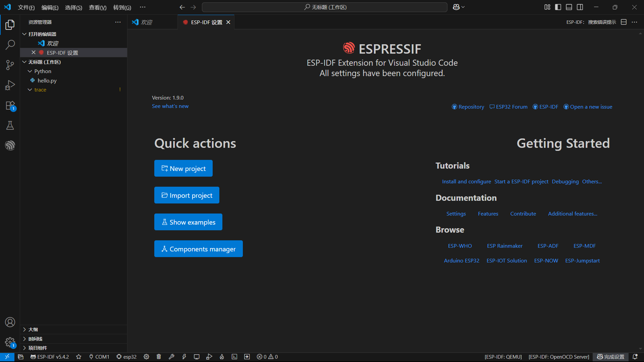Click the trash full-clean icon in status bar
Image resolution: width=644 pixels, height=362 pixels.
click(159, 357)
